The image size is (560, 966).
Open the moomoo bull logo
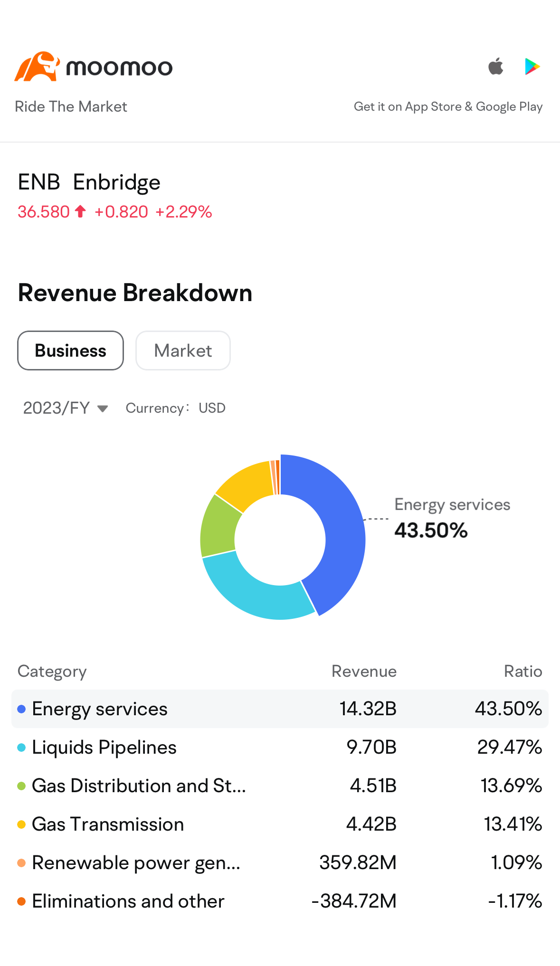(x=37, y=66)
